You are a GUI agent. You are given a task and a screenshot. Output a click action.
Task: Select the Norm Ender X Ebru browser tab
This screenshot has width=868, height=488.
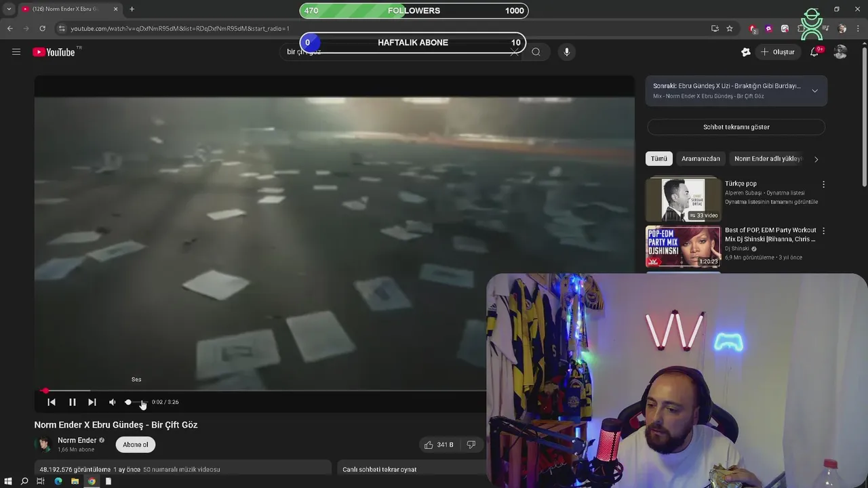70,9
